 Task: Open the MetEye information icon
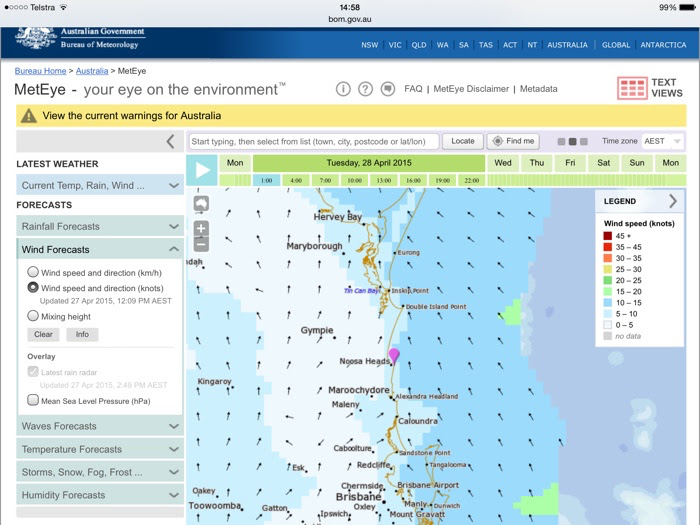[x=343, y=89]
